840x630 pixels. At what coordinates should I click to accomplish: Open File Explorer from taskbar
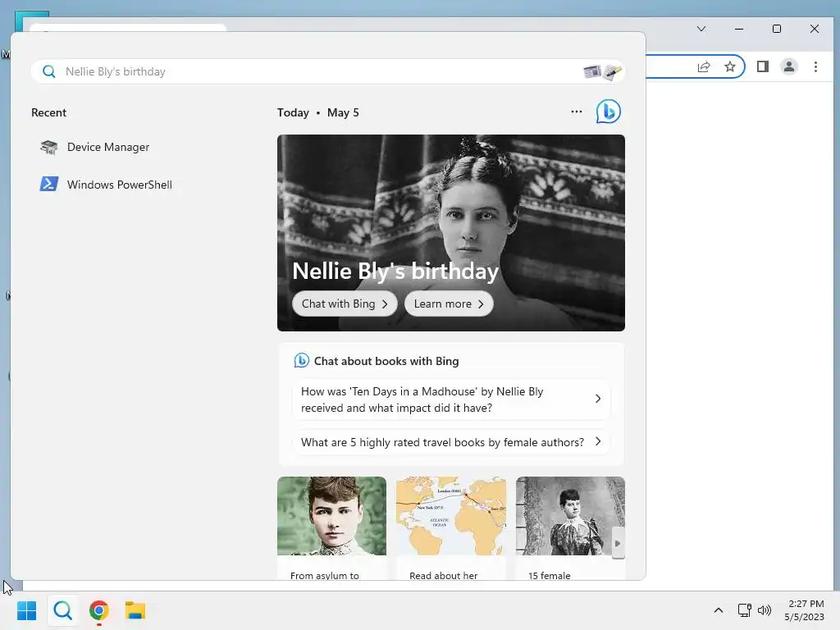coord(135,610)
